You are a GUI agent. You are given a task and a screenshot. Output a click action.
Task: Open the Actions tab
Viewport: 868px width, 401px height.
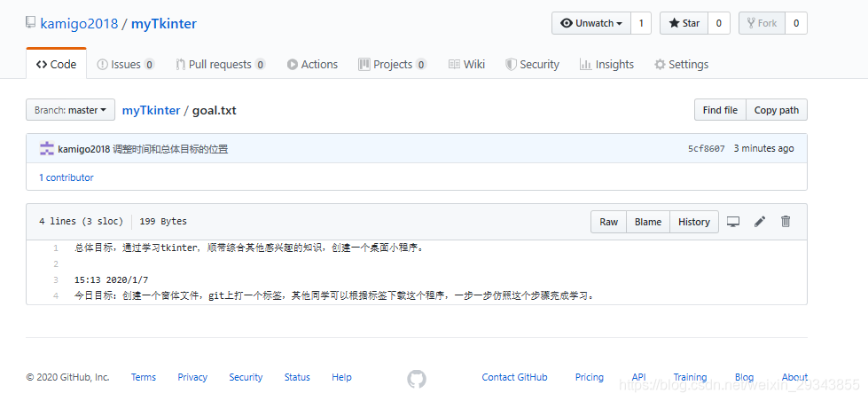point(312,64)
